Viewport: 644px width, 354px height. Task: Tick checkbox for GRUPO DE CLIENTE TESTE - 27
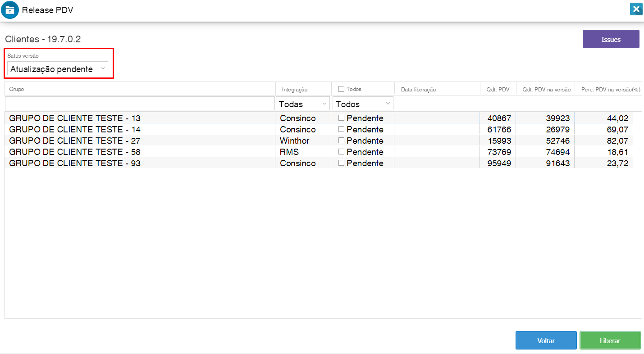[342, 141]
